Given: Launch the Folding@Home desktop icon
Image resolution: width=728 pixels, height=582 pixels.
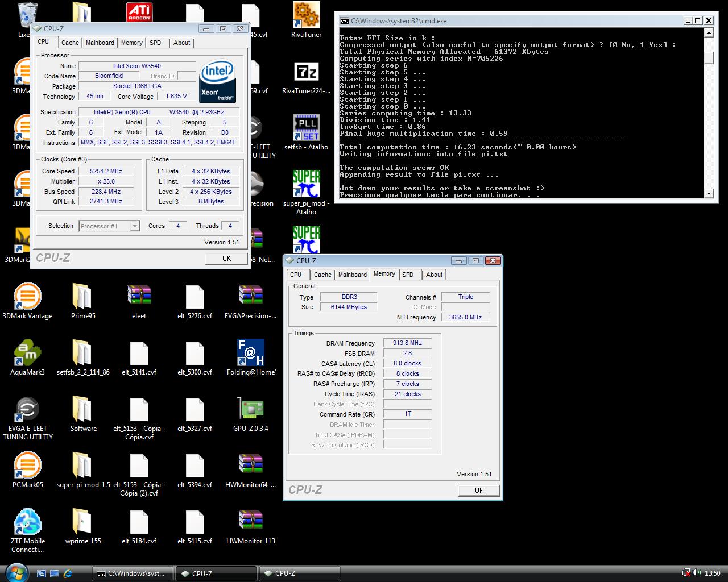Looking at the screenshot, I should (250, 358).
